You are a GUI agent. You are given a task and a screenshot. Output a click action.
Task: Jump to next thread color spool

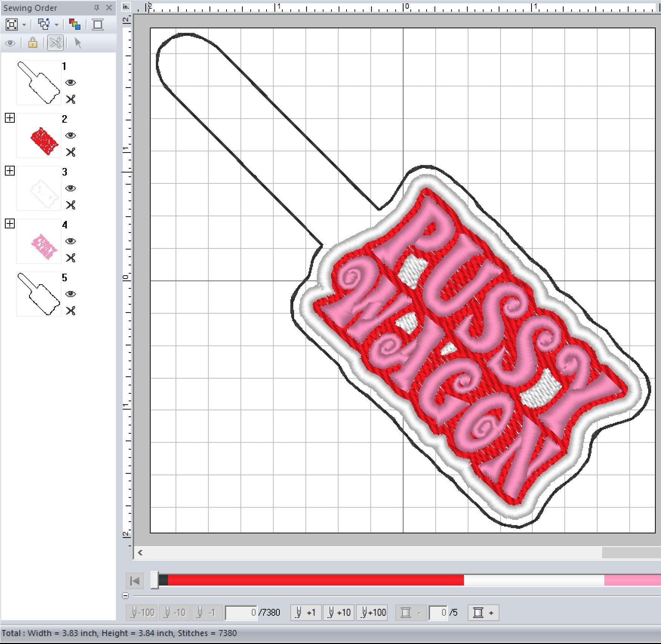tap(483, 613)
